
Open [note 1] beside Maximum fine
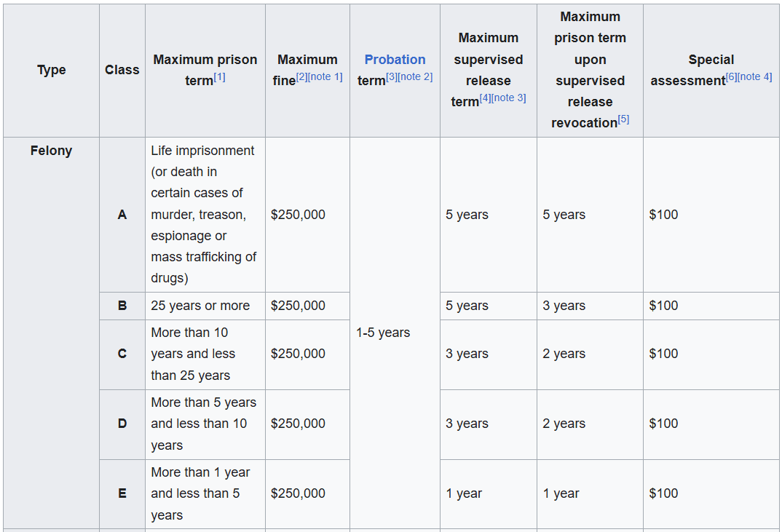pyautogui.click(x=325, y=77)
